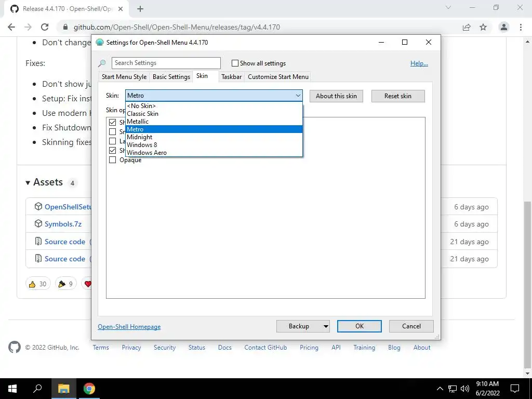Click the search magnifier icon in Settings dialog

102,63
